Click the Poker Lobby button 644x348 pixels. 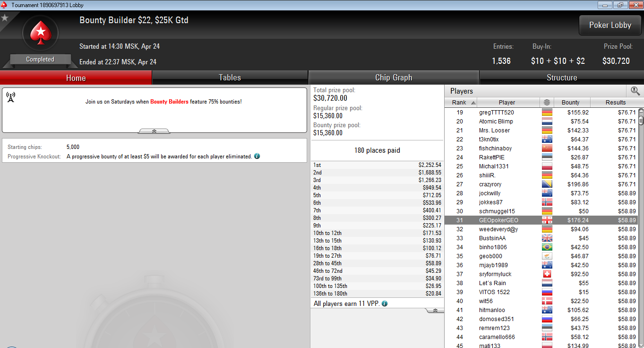610,25
